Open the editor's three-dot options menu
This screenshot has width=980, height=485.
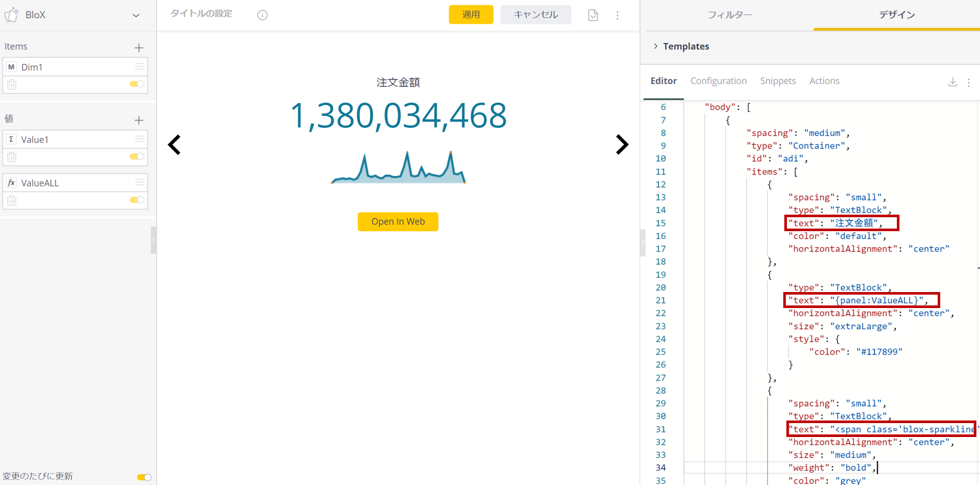click(969, 83)
